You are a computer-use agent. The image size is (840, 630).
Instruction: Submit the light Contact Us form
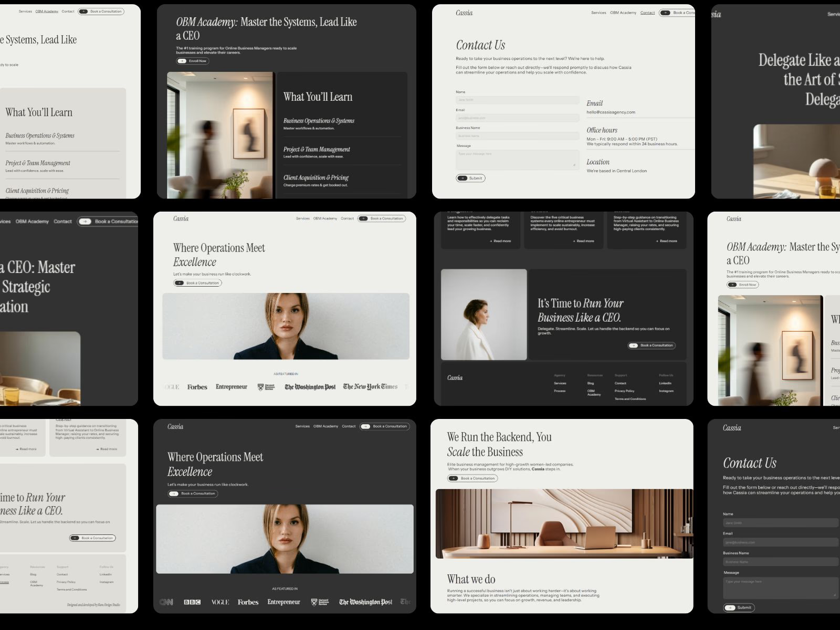point(470,178)
